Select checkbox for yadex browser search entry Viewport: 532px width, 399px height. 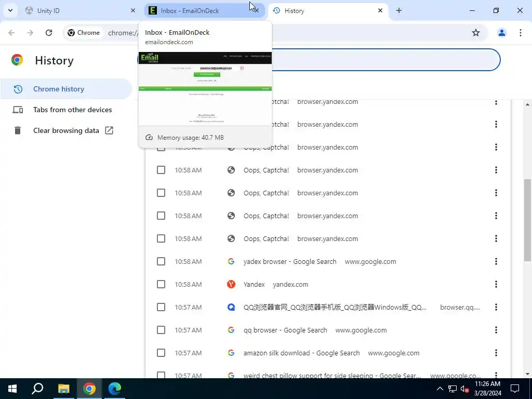161,261
